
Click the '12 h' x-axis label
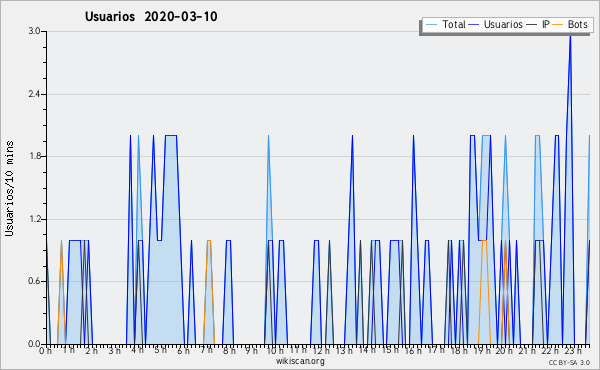click(321, 350)
